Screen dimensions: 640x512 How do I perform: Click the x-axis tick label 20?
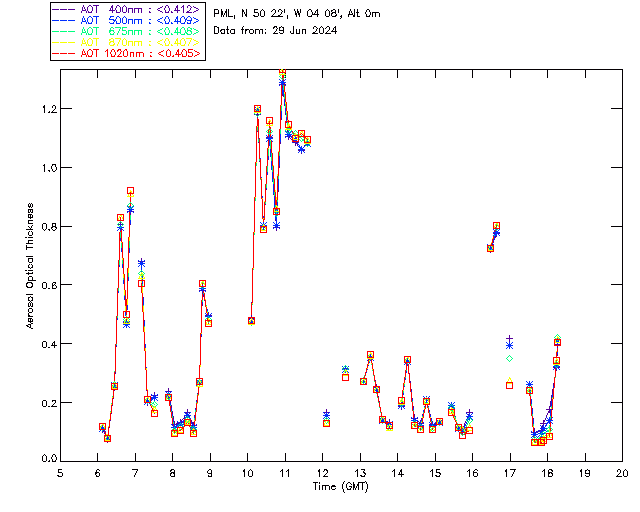click(622, 473)
